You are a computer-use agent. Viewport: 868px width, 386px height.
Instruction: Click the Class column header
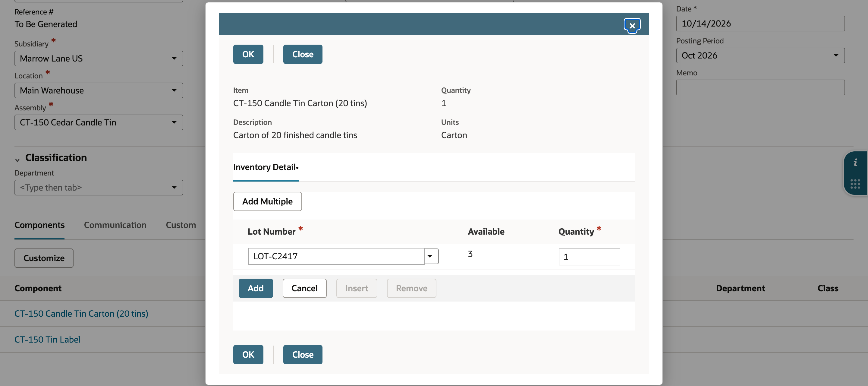tap(828, 289)
